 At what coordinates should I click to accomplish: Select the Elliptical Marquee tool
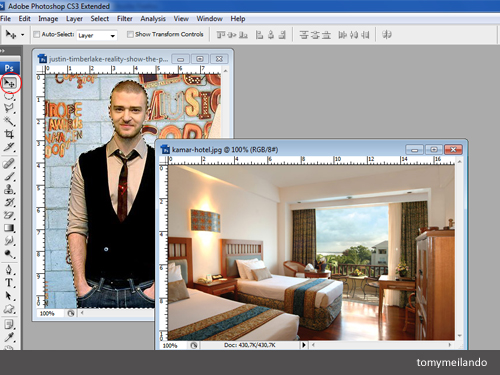pos(9,95)
